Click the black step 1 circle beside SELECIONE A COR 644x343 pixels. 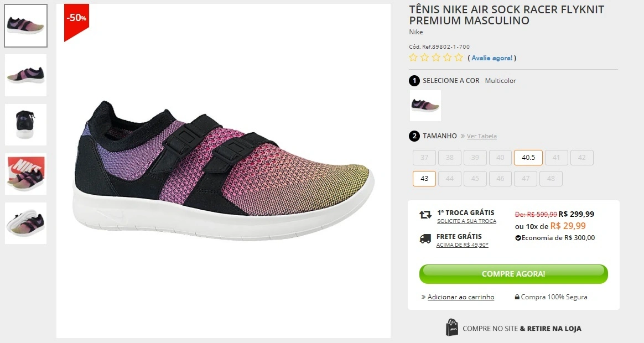click(x=414, y=81)
